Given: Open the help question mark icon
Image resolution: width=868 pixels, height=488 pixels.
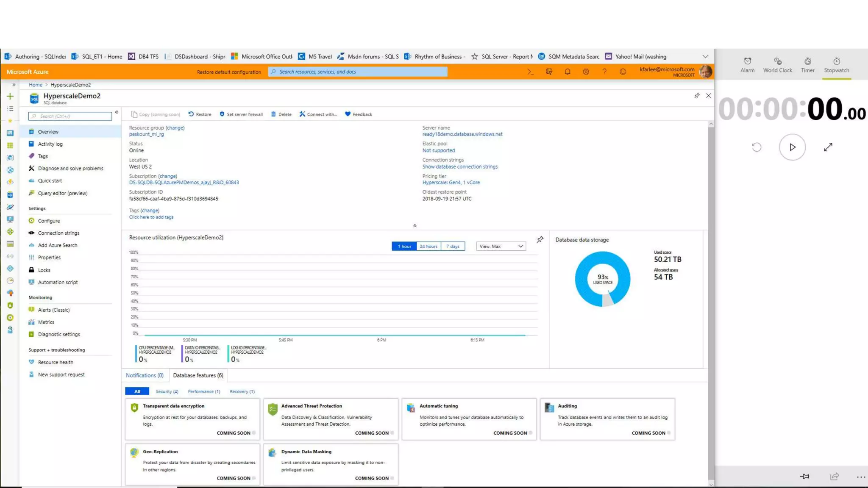Looking at the screenshot, I should [x=604, y=72].
